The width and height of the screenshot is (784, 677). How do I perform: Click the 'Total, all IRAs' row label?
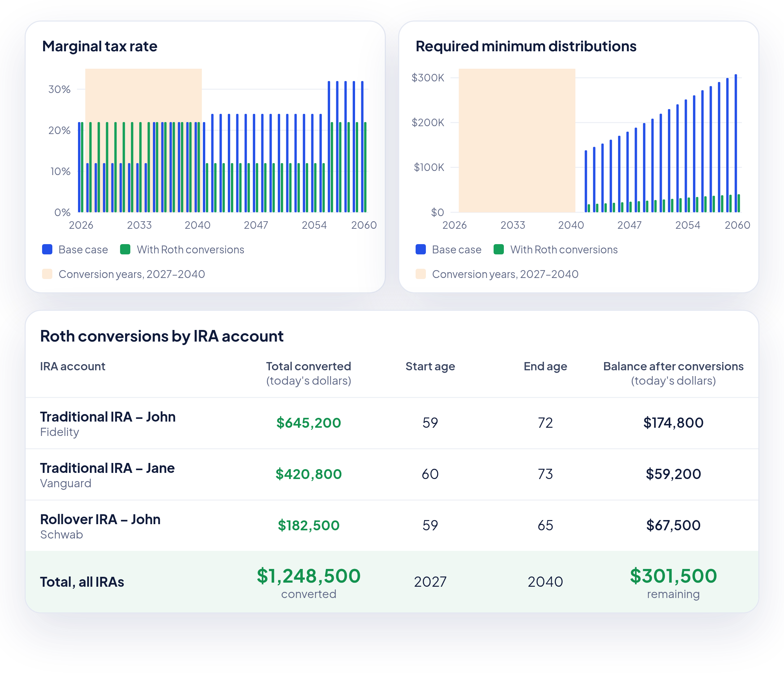[x=82, y=582]
